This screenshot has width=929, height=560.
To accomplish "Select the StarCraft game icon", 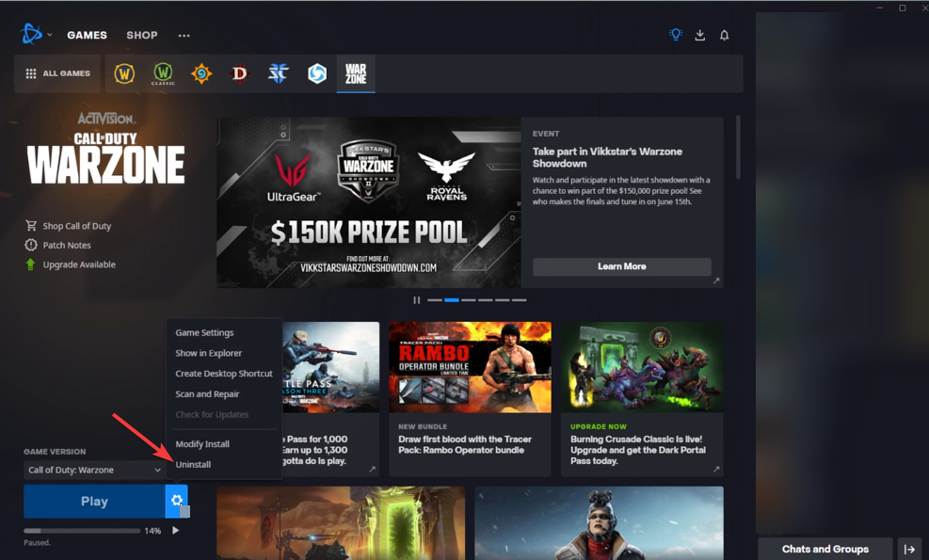I will [279, 73].
